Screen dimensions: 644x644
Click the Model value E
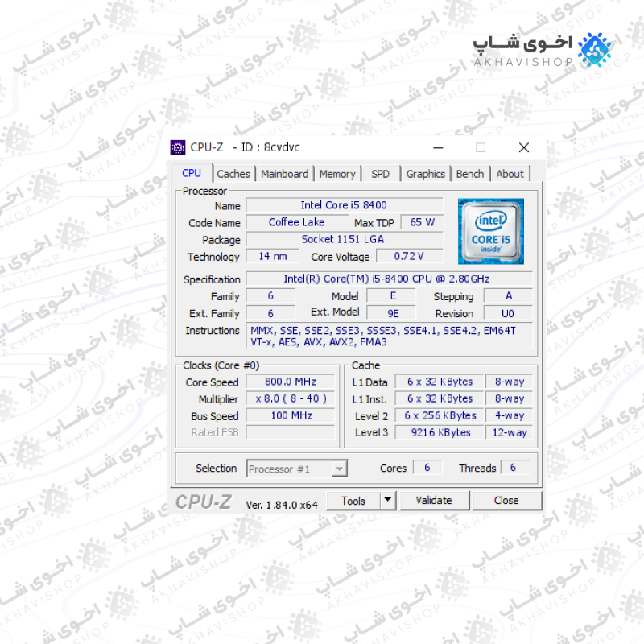click(391, 295)
